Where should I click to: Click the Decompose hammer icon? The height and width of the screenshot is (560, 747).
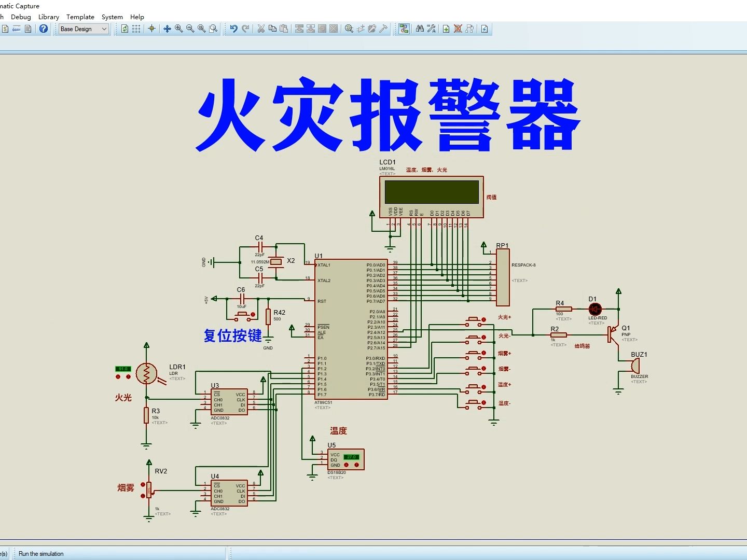383,29
